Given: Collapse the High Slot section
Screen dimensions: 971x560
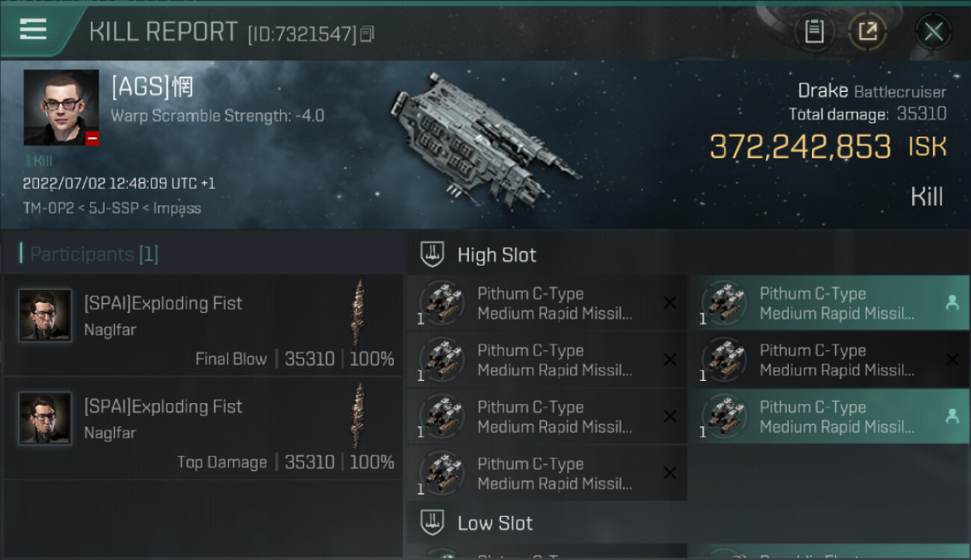Looking at the screenshot, I should pos(496,255).
